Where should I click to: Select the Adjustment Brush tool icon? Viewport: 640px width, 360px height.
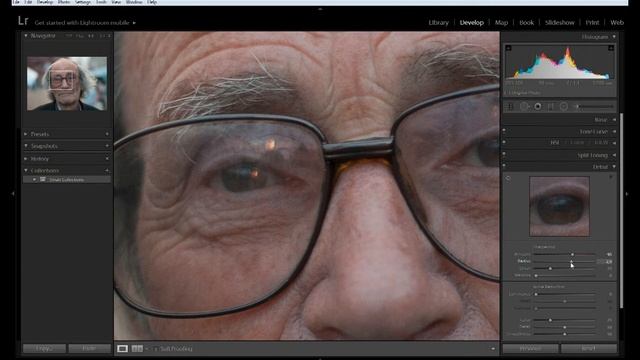[594, 107]
